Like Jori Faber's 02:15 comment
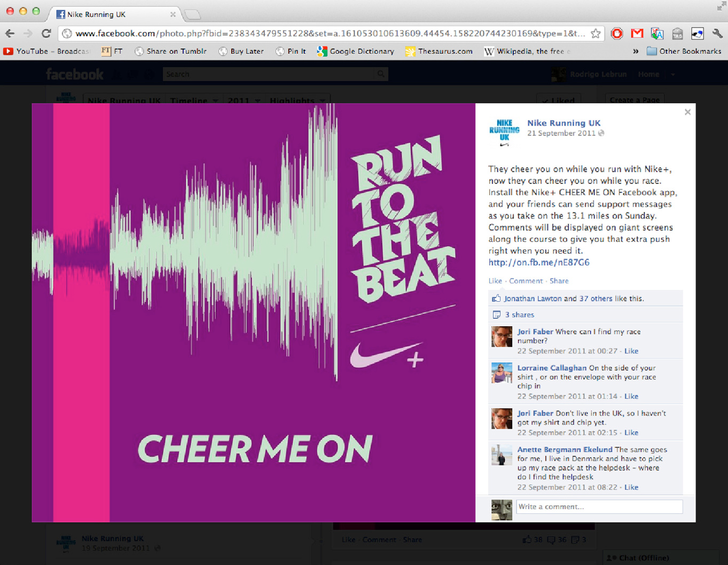The width and height of the screenshot is (728, 565). pos(631,433)
